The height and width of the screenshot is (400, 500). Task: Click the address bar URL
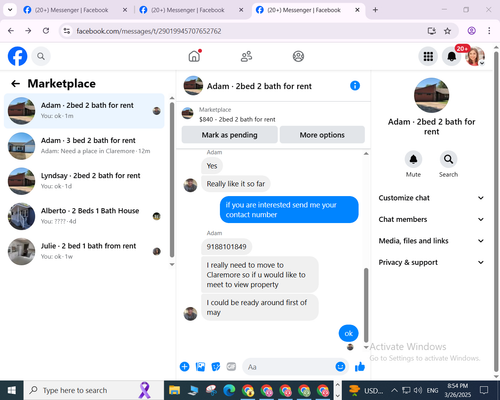click(x=149, y=31)
